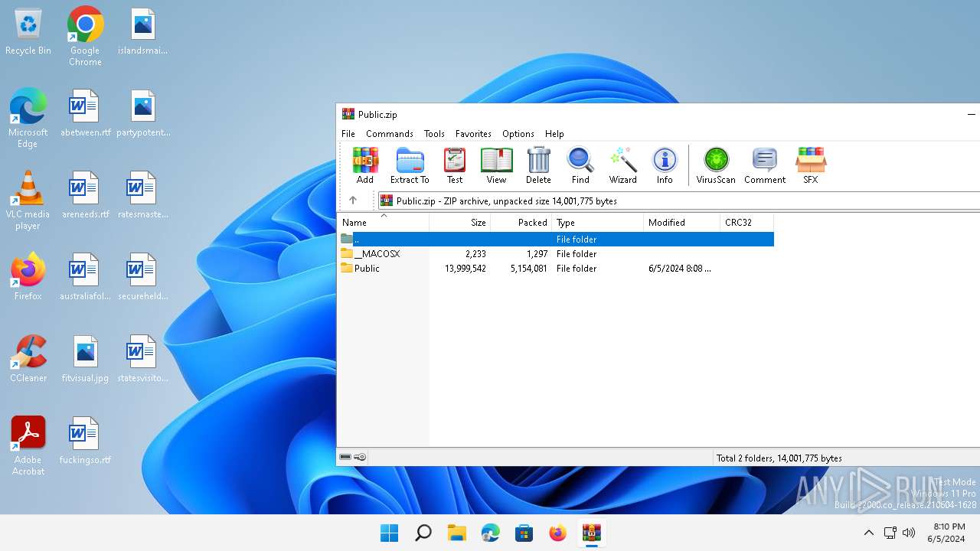The height and width of the screenshot is (551, 980).
Task: Run the Test archive tool
Action: 455,165
